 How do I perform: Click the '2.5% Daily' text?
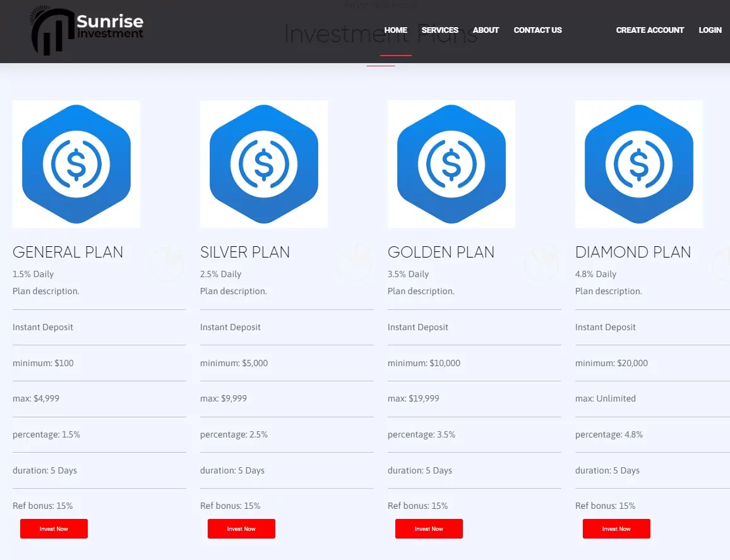point(220,274)
